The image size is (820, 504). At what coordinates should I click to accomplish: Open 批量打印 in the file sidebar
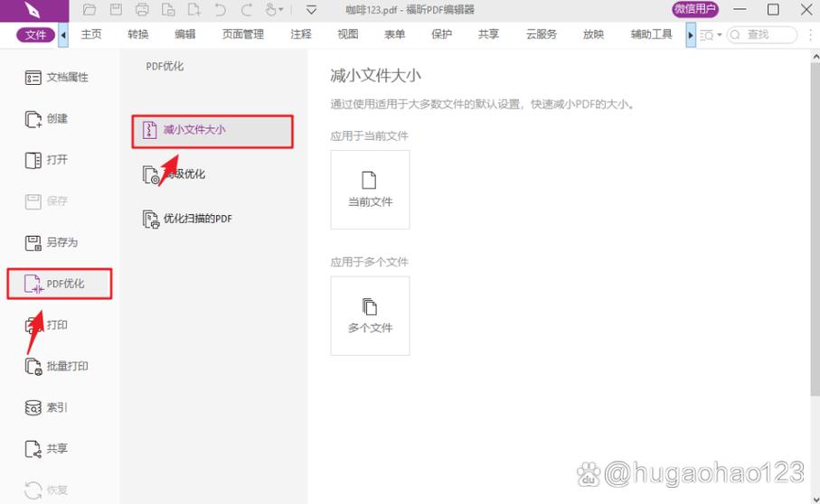coord(57,366)
